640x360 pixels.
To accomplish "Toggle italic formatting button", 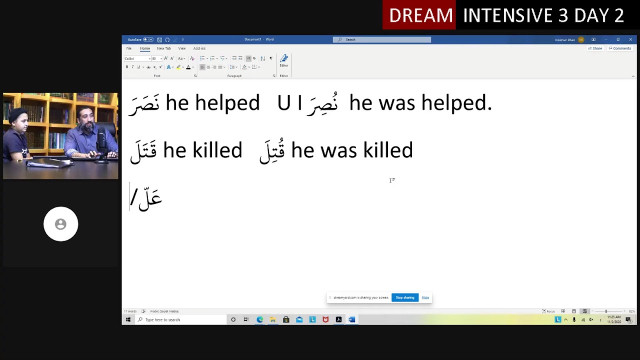I will point(133,67).
